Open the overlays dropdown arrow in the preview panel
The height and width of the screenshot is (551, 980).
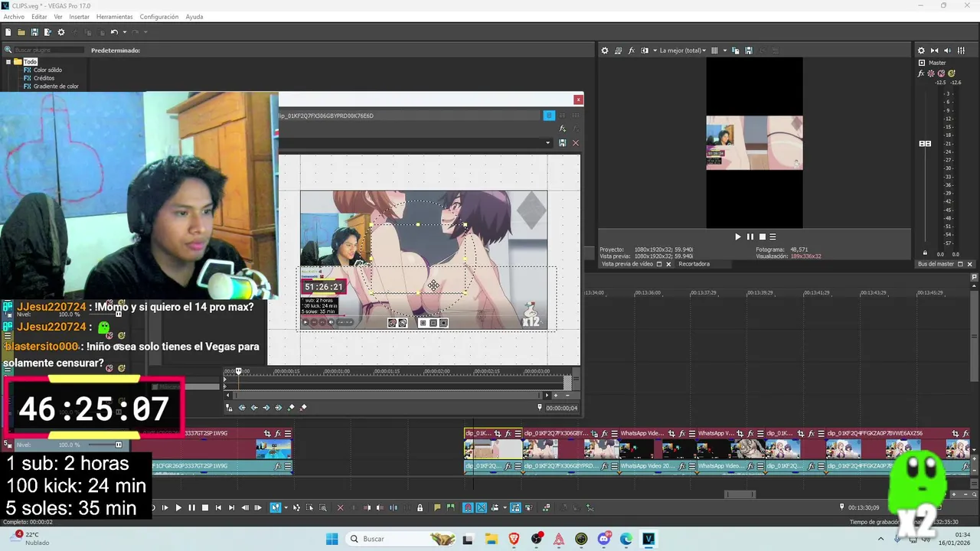725,51
